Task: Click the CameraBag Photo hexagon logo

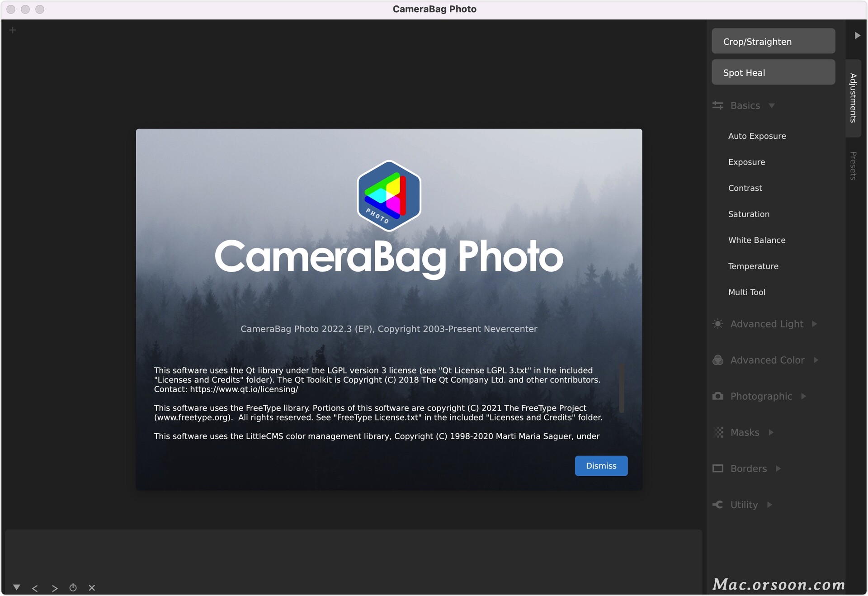Action: 389,195
